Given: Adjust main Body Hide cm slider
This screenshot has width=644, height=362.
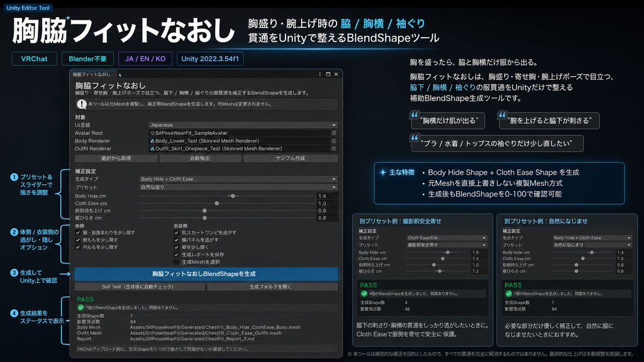Looking at the screenshot, I should (x=233, y=196).
